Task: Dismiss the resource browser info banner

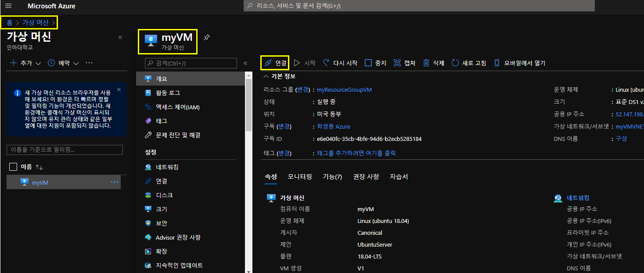Action: click(x=119, y=90)
